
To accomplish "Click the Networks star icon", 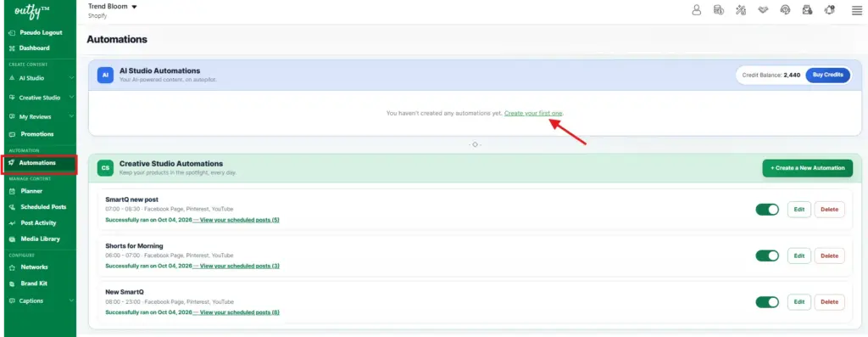I will 12,267.
